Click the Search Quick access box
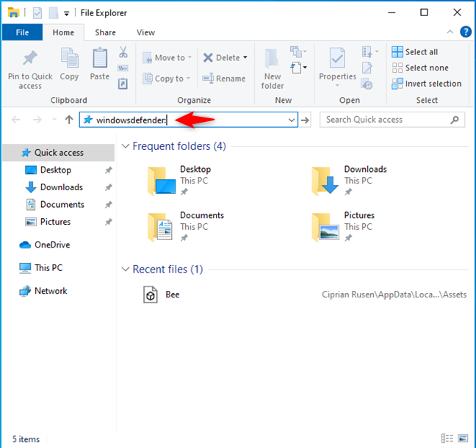 coord(392,120)
